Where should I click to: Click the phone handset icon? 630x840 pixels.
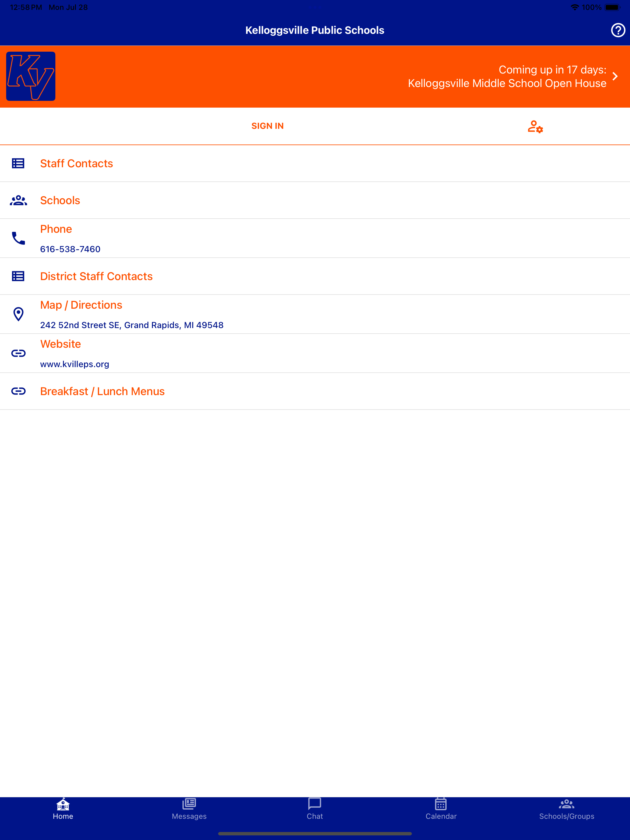coord(18,238)
